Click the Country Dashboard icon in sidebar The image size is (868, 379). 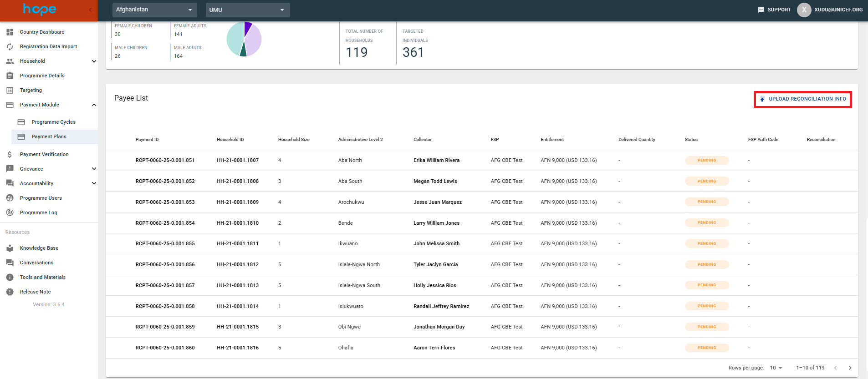[x=10, y=32]
